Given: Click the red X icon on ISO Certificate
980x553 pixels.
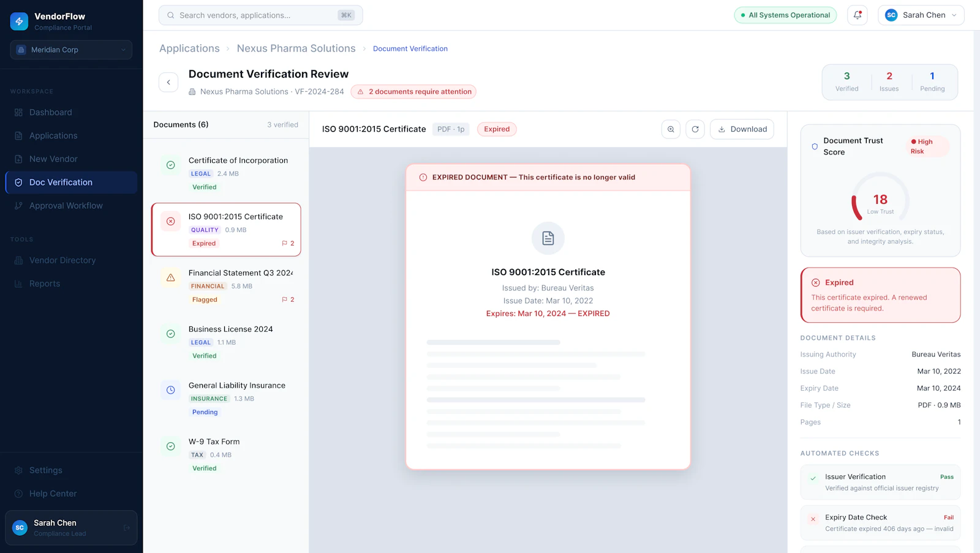Looking at the screenshot, I should [171, 221].
